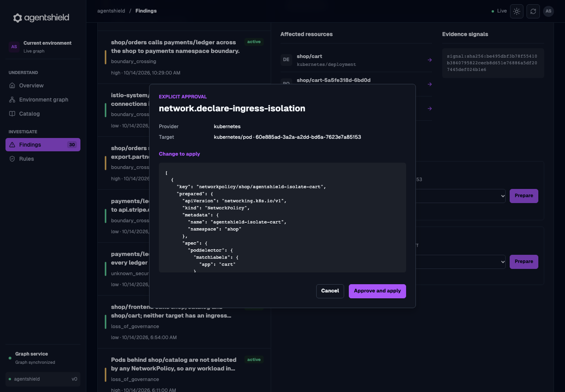Click the agentshield logo icon
The width and height of the screenshot is (565, 392).
18,18
